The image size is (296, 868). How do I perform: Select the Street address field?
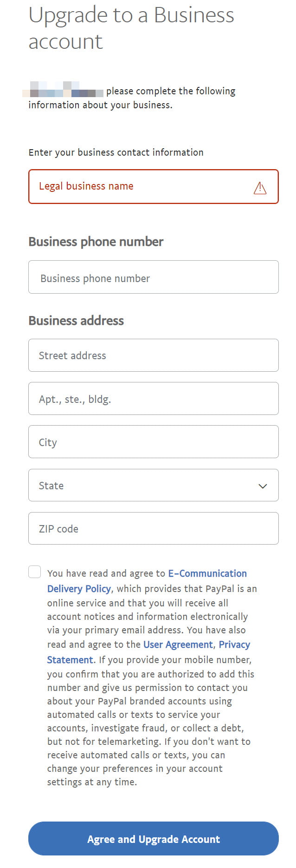pos(153,355)
